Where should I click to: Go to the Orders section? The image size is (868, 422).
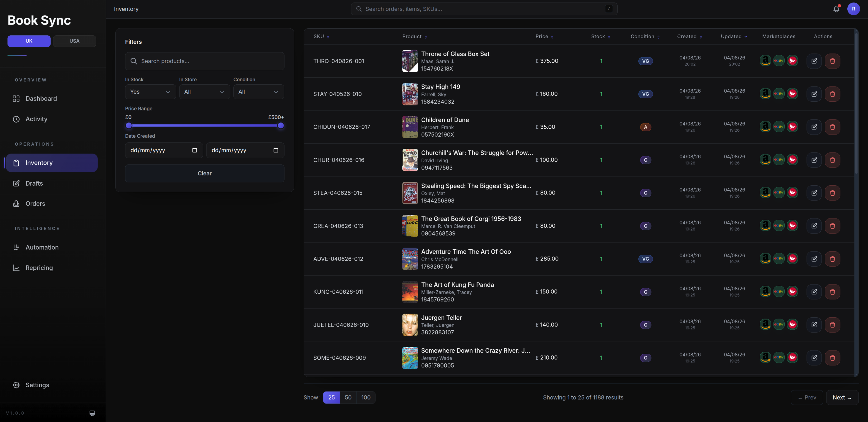pos(35,204)
